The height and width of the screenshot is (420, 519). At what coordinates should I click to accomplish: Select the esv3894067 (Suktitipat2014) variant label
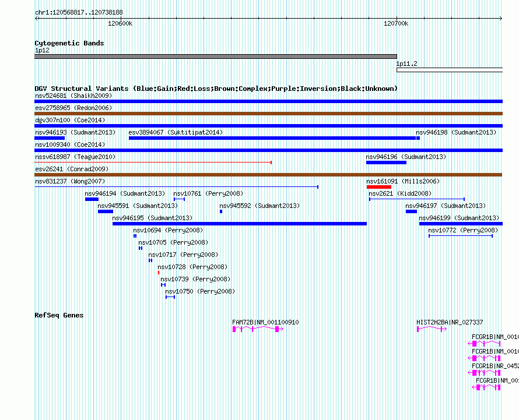tap(176, 133)
